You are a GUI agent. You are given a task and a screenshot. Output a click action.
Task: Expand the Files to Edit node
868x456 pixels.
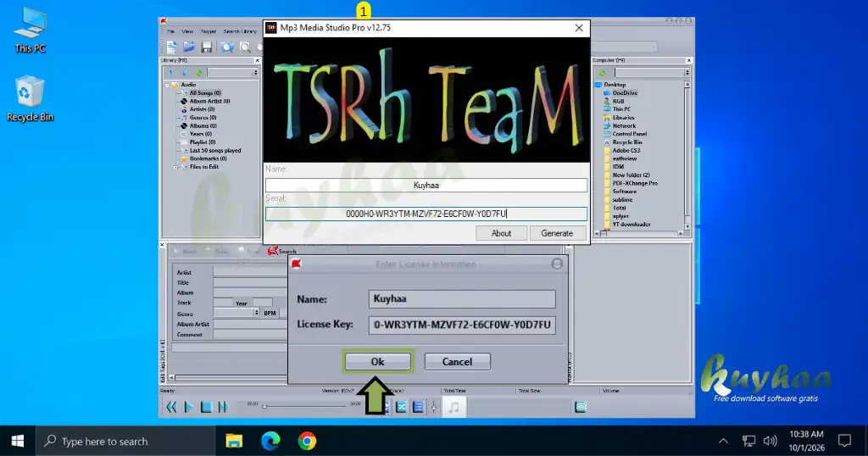tap(175, 167)
